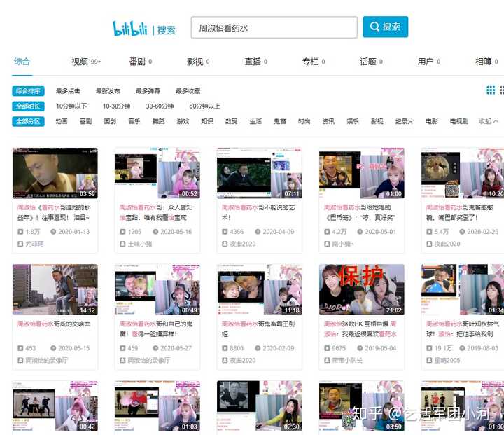Filter by 电视剧 category
The width and height of the screenshot is (504, 435).
(x=459, y=121)
